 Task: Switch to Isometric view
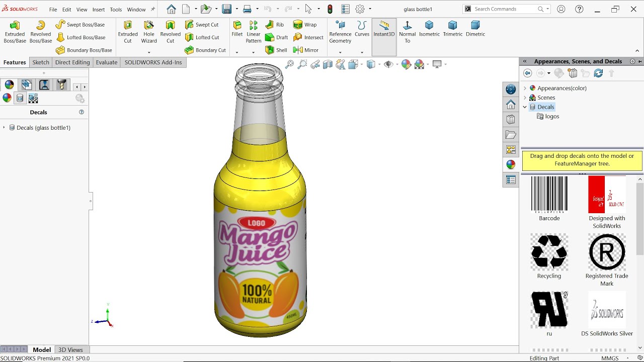429,29
